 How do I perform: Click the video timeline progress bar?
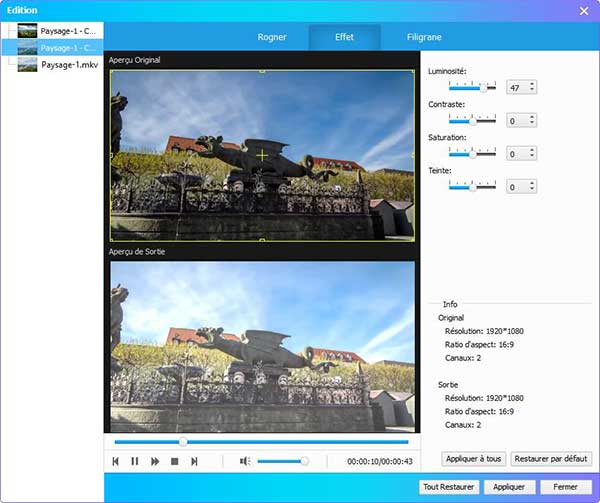(261, 441)
